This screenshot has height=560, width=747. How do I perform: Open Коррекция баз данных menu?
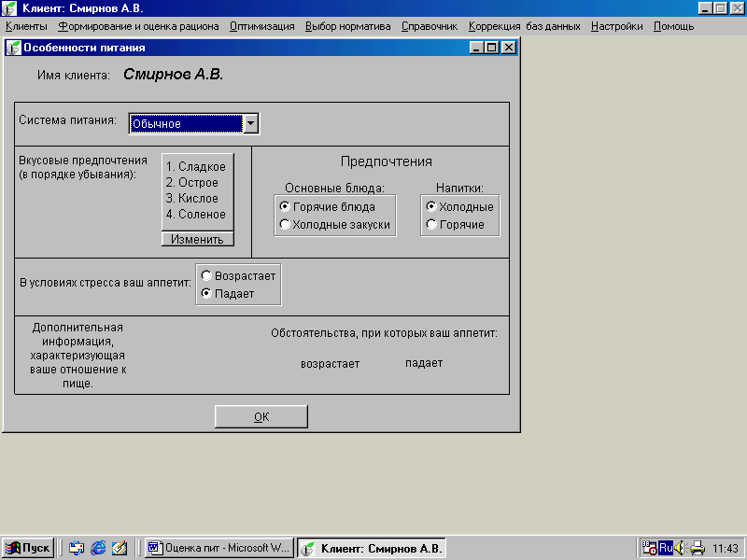click(x=524, y=26)
